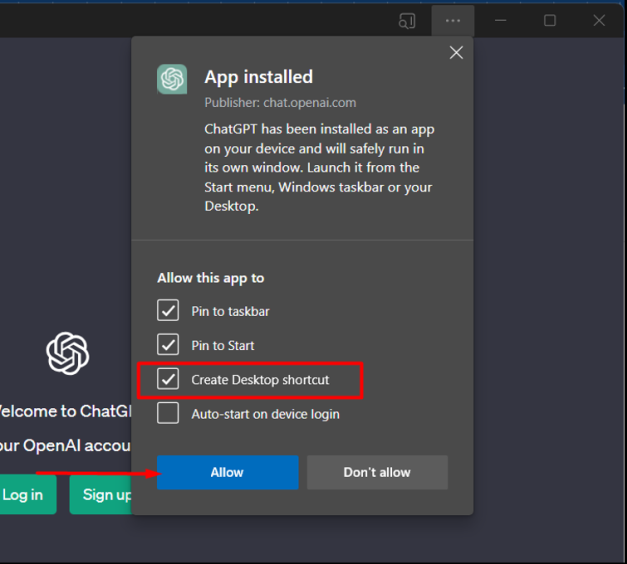Open the three-dot Settings and more menu

pos(453,20)
